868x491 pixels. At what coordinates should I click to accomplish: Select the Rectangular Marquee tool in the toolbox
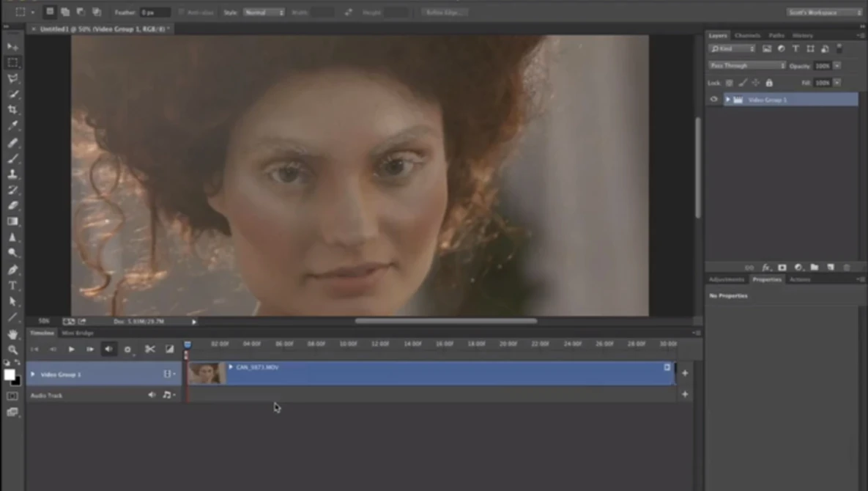(12, 62)
